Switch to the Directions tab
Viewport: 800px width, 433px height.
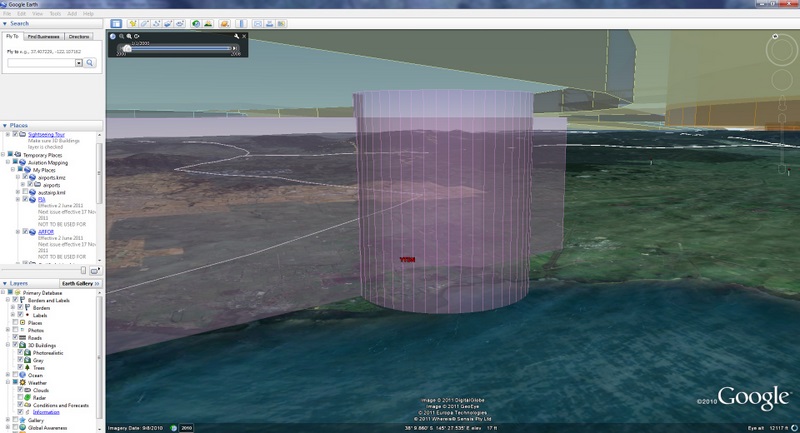point(79,37)
